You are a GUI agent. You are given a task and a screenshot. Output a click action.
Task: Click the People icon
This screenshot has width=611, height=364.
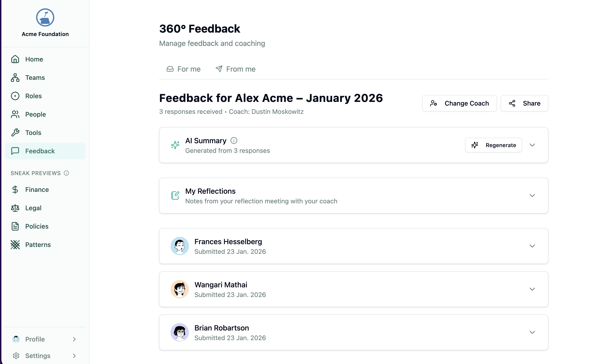coord(15,114)
